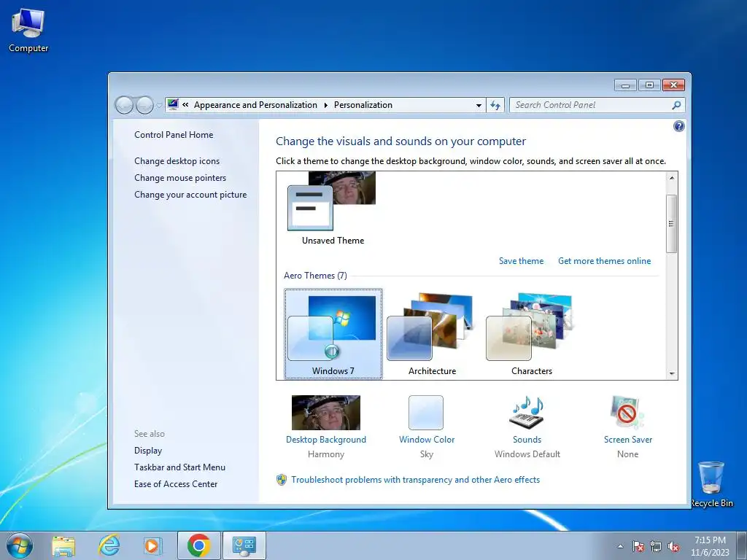Click the theme list scroll up arrow
This screenshot has width=747, height=560.
pos(672,178)
